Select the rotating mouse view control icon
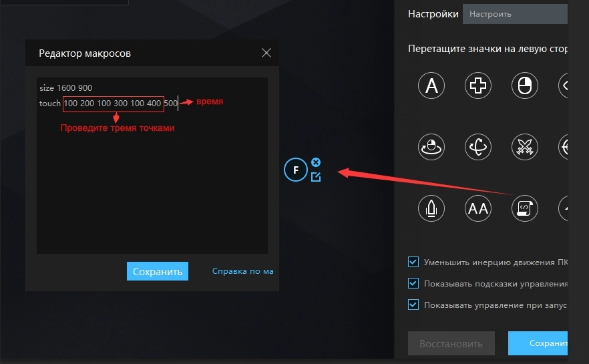This screenshot has width=589, height=364. click(431, 146)
